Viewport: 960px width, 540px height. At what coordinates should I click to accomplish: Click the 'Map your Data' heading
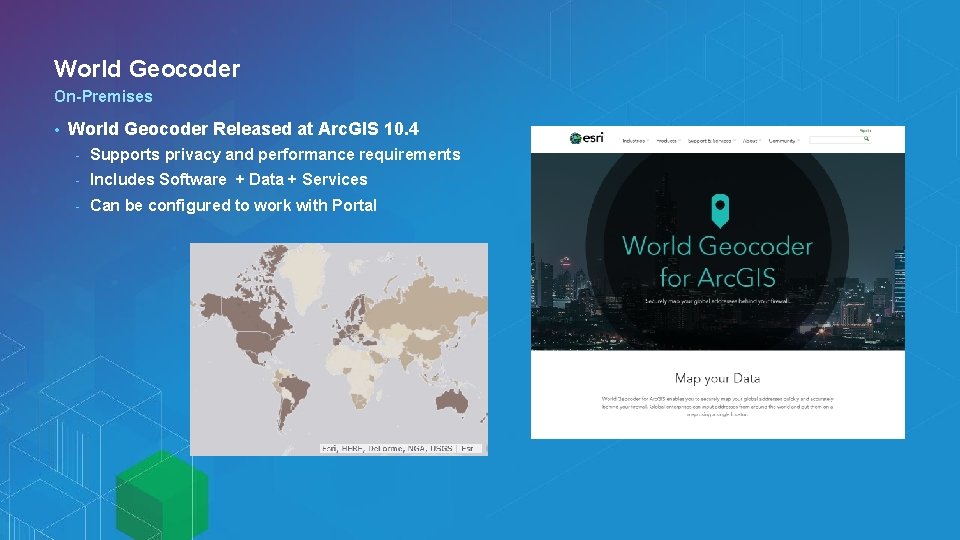pos(717,378)
